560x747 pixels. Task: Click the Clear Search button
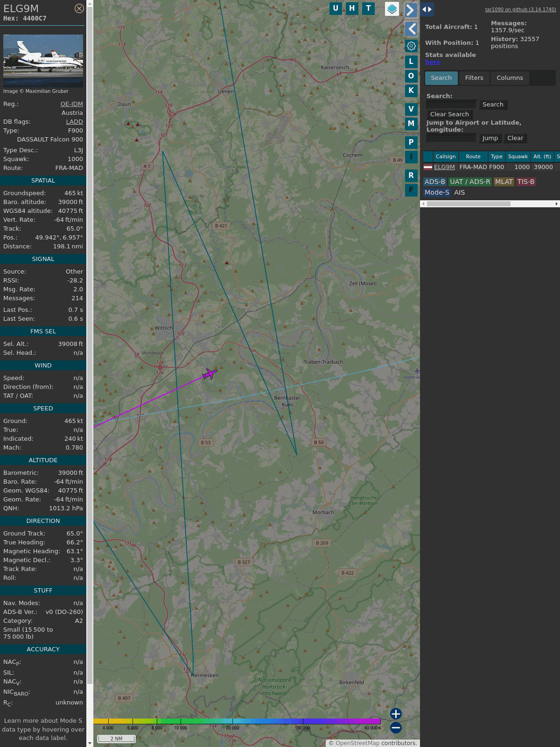point(449,114)
